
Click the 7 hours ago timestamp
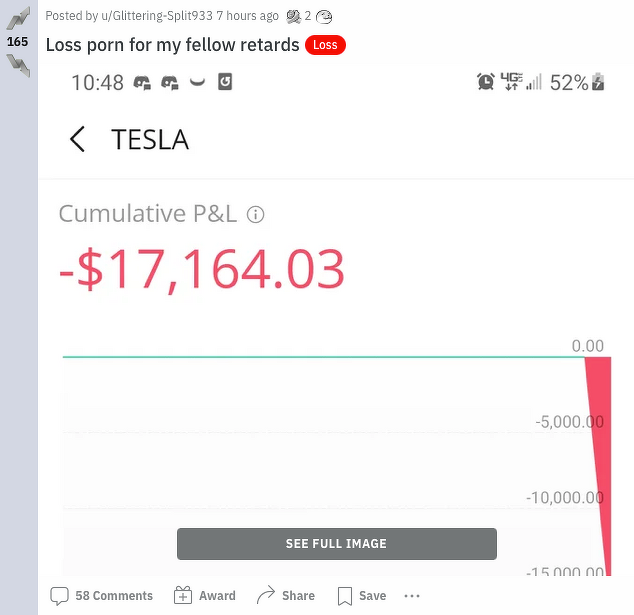(x=248, y=16)
